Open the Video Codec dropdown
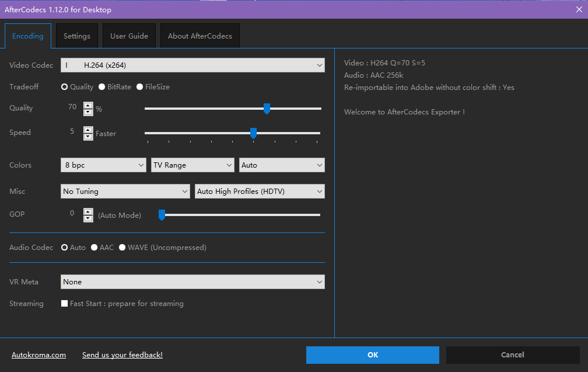588x372 pixels. 192,65
